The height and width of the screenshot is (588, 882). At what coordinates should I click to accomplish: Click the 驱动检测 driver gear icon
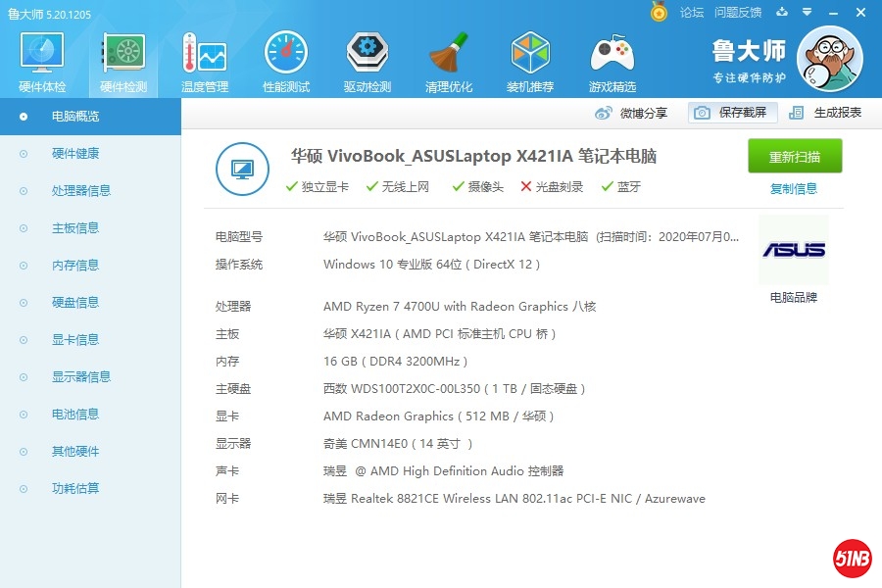(x=367, y=53)
